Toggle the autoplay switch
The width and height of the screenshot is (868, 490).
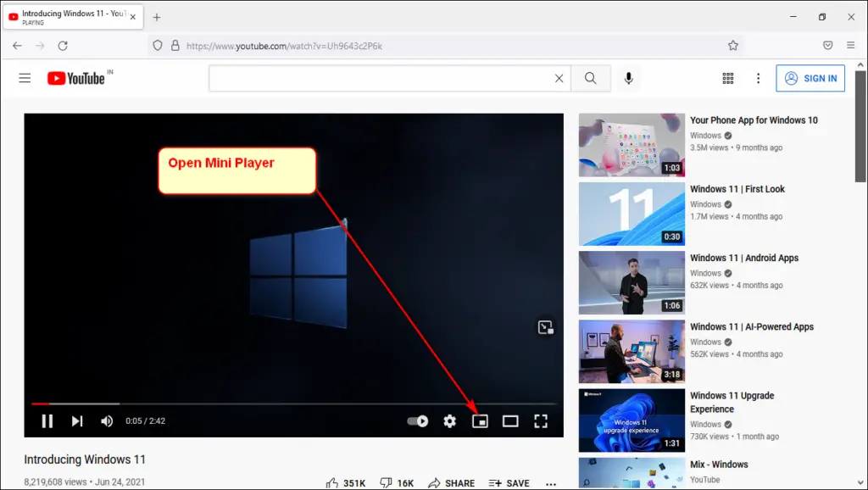(417, 421)
